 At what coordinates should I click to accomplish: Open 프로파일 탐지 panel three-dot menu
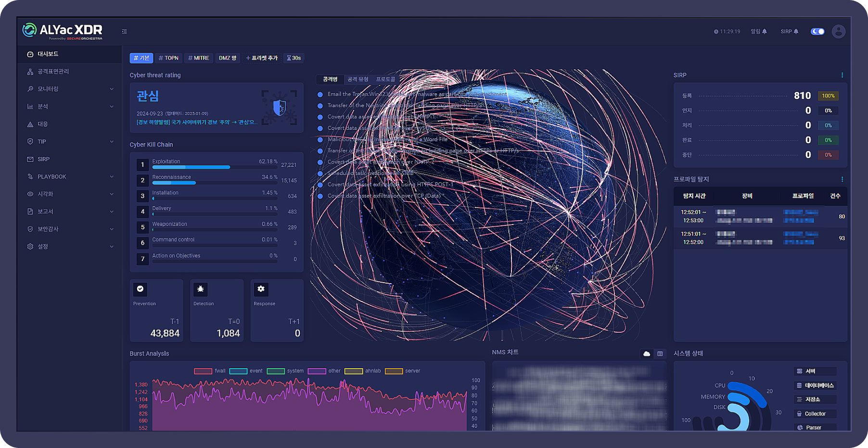(842, 179)
